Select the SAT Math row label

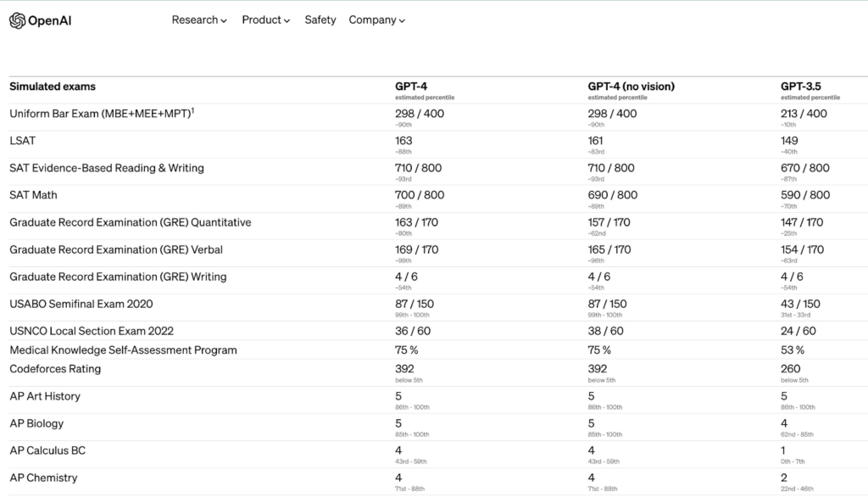(34, 195)
